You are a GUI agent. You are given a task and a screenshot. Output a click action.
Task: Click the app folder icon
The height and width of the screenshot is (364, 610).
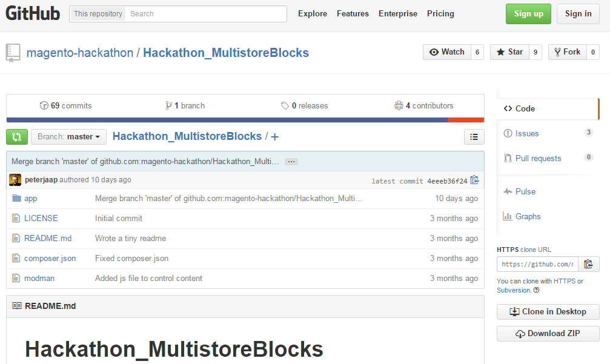pos(16,198)
